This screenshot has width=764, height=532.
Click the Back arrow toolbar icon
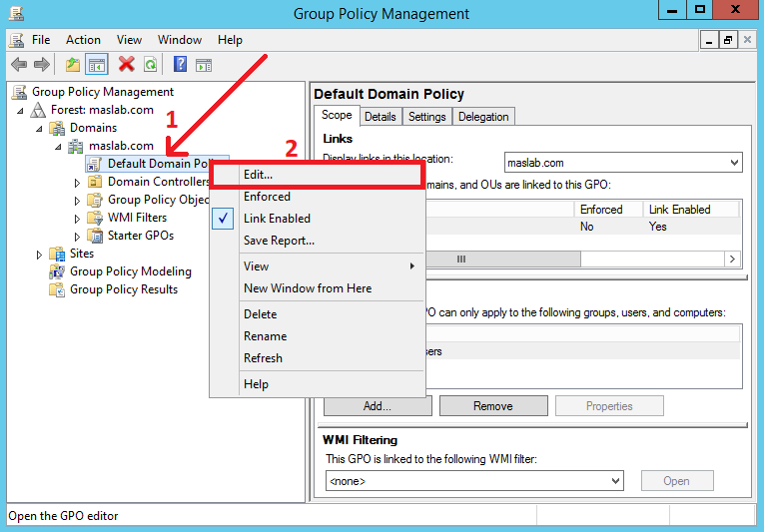point(18,65)
